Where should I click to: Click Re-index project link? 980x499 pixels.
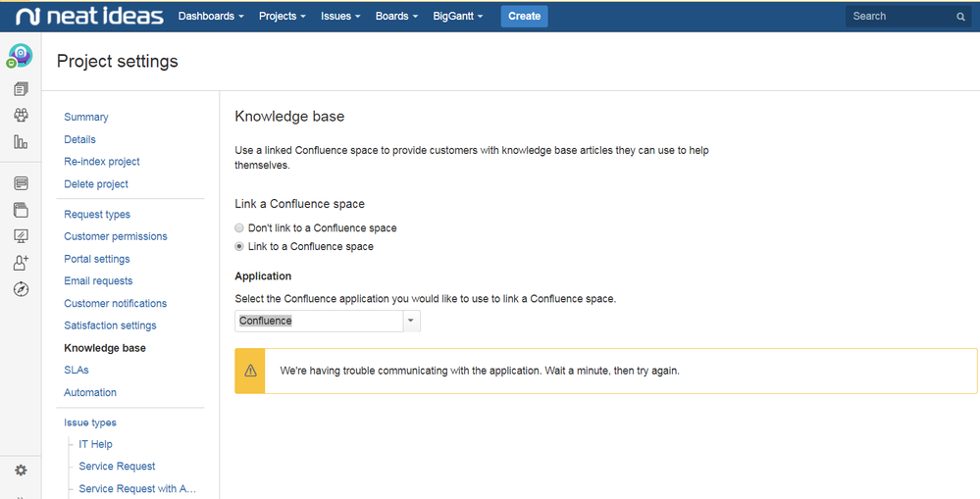click(102, 161)
